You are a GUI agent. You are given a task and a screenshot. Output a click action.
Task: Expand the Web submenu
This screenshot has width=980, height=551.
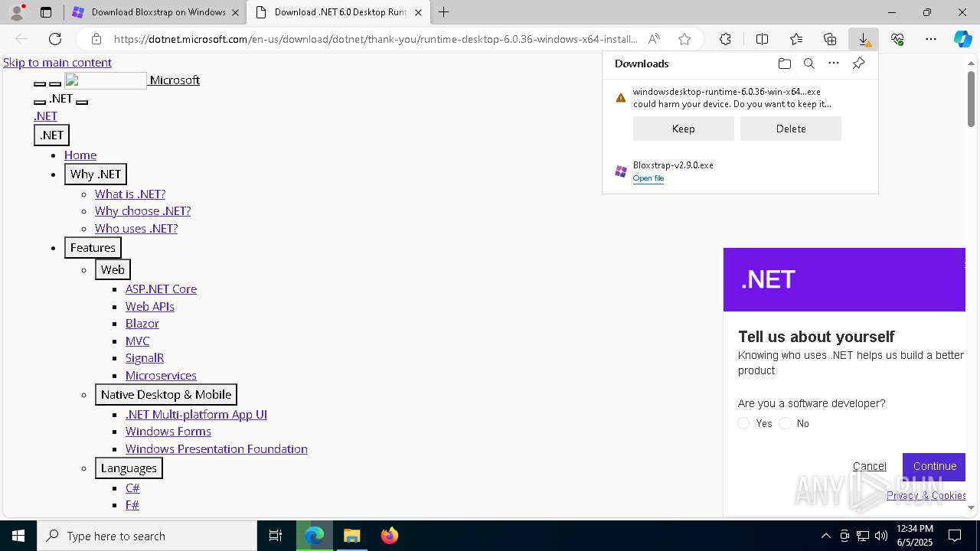[x=113, y=269]
